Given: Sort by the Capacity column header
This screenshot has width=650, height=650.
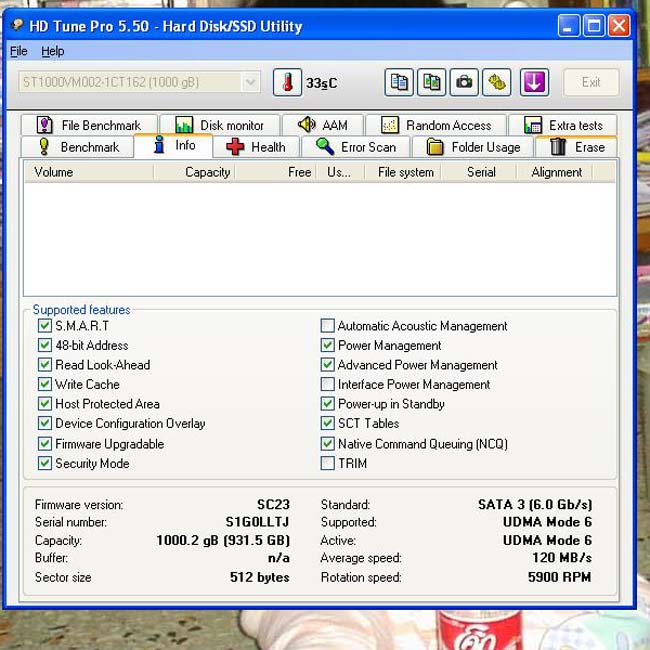Looking at the screenshot, I should [x=194, y=172].
